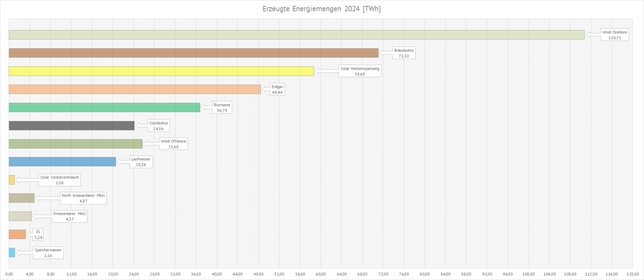
Task: Click the Öl 3,24 data label
Action: (38, 235)
